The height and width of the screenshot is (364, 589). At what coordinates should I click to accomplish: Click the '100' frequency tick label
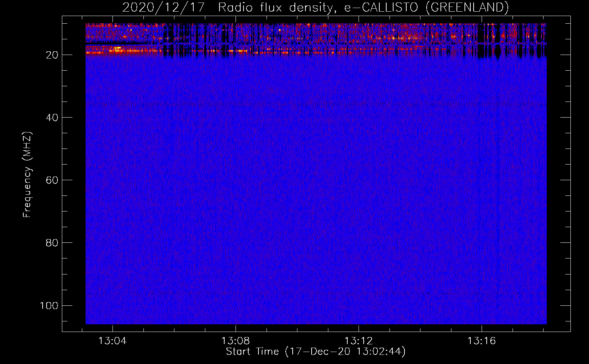pyautogui.click(x=49, y=305)
